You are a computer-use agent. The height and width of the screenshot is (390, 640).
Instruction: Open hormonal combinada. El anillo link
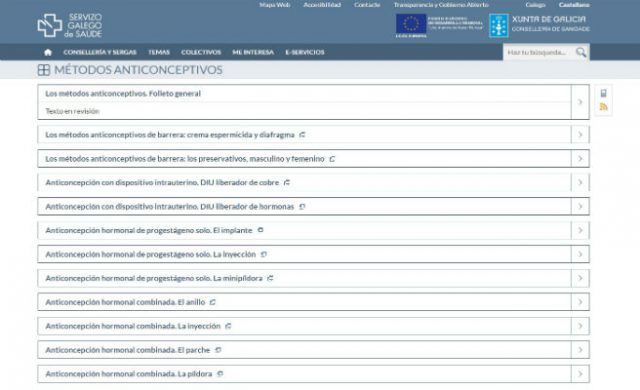point(125,302)
